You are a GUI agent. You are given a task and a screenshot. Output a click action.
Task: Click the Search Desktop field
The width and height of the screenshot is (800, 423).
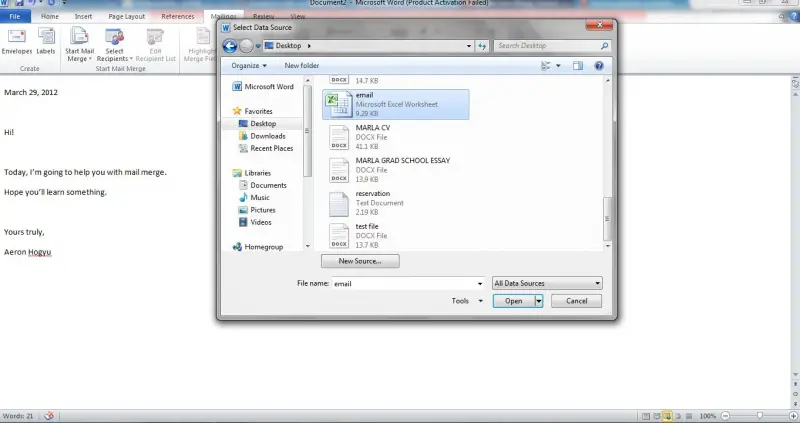547,46
